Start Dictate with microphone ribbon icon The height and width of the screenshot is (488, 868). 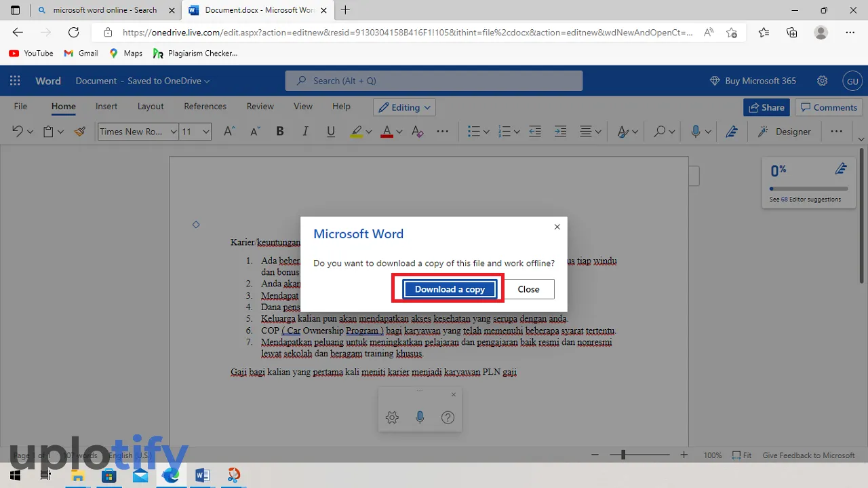coord(695,132)
